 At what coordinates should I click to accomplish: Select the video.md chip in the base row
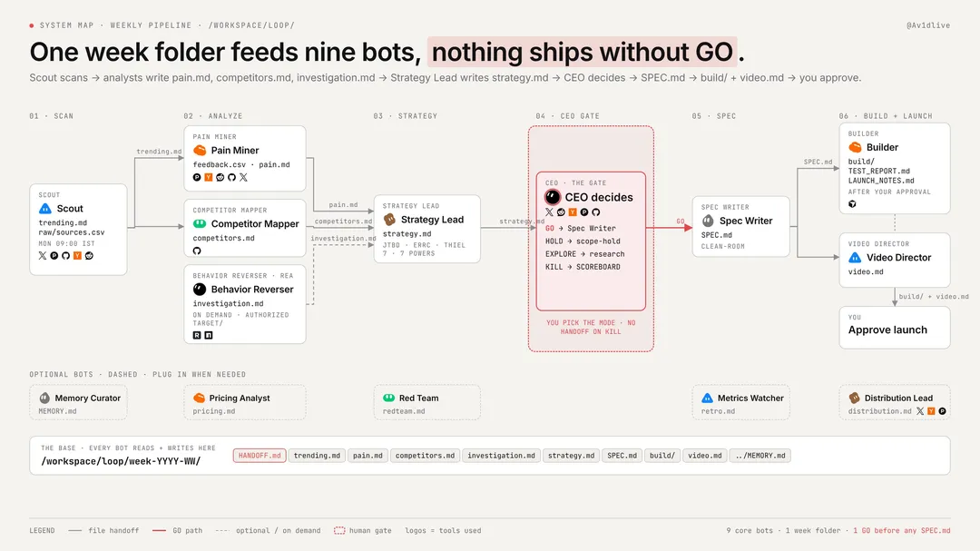(704, 456)
